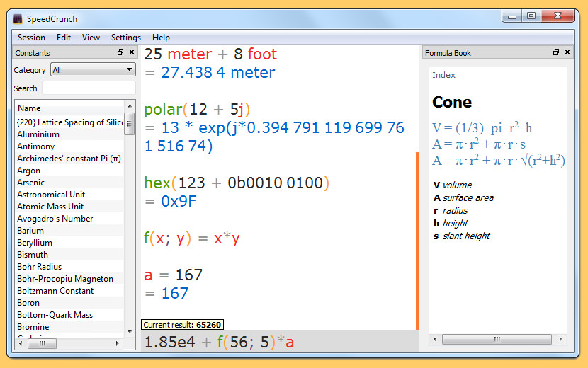The image size is (588, 368).
Task: Select the Beryllium constant
Action: [69, 242]
